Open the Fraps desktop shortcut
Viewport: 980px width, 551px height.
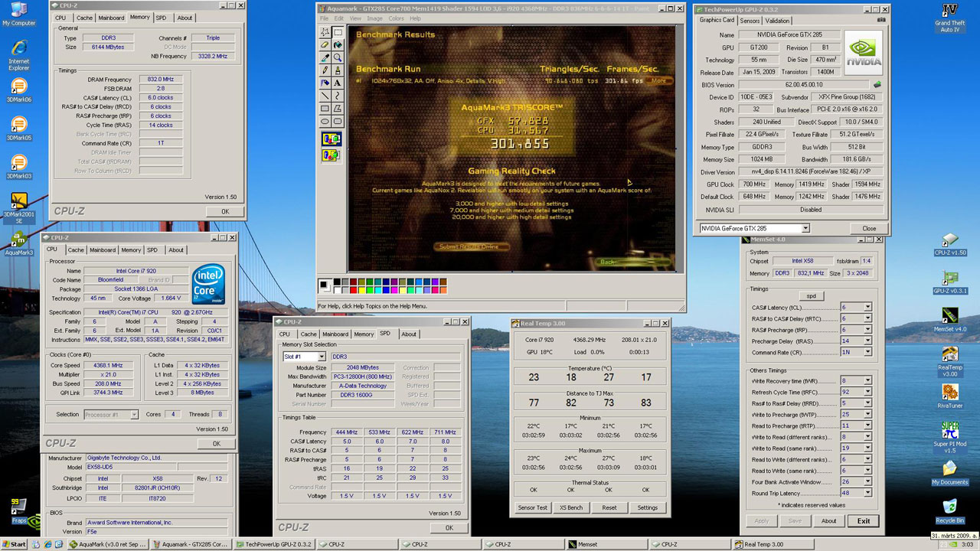(x=19, y=512)
